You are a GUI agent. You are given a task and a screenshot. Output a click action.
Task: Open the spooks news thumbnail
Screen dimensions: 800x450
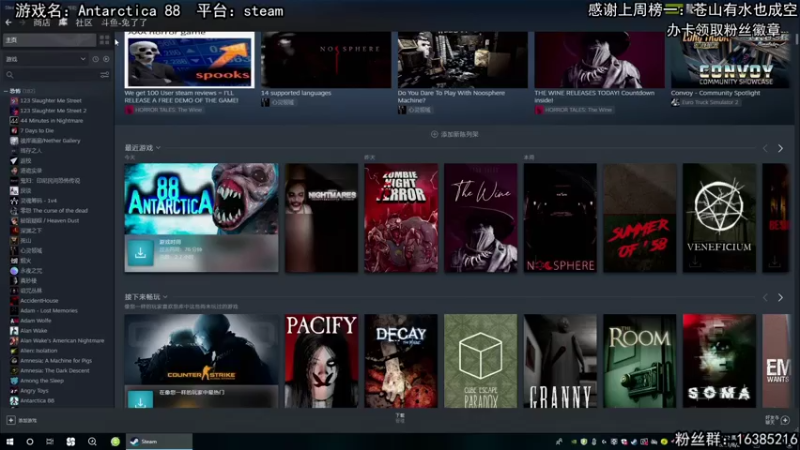point(189,60)
